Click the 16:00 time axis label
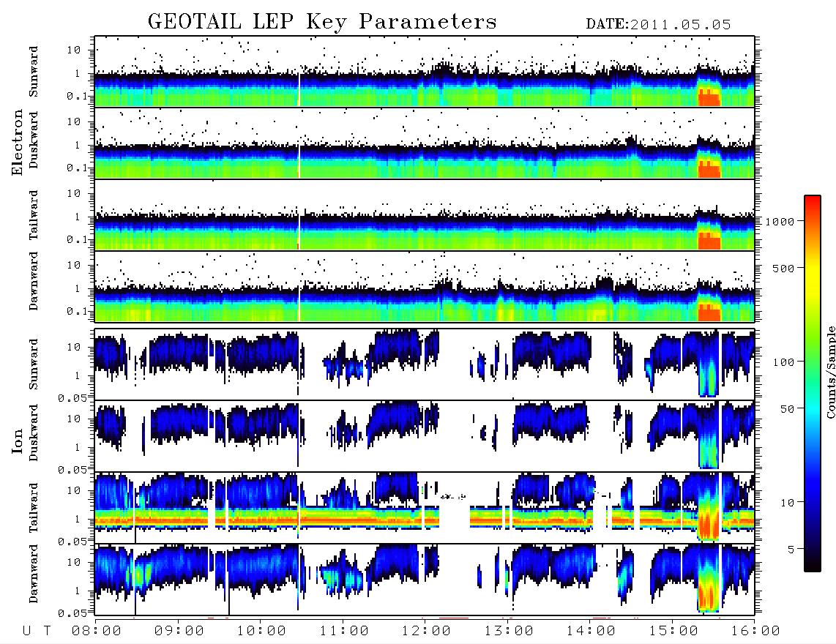This screenshot has width=836, height=644. (x=755, y=631)
